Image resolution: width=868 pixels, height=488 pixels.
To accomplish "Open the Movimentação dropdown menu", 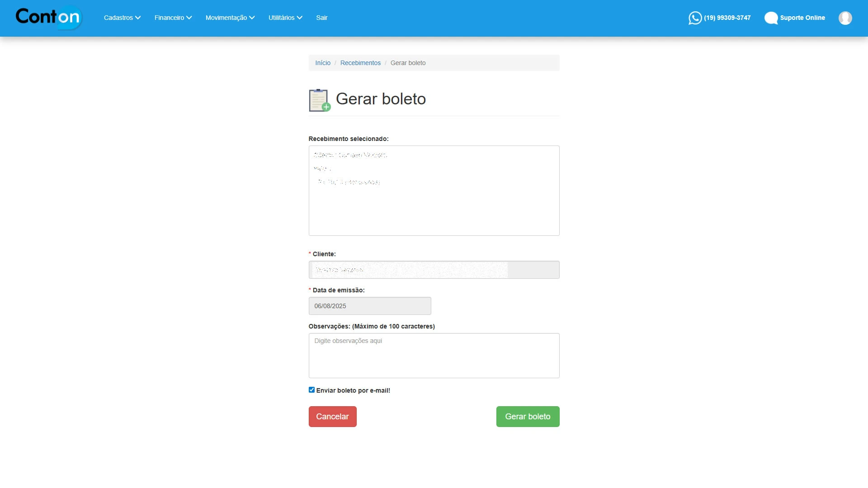I will coord(230,18).
